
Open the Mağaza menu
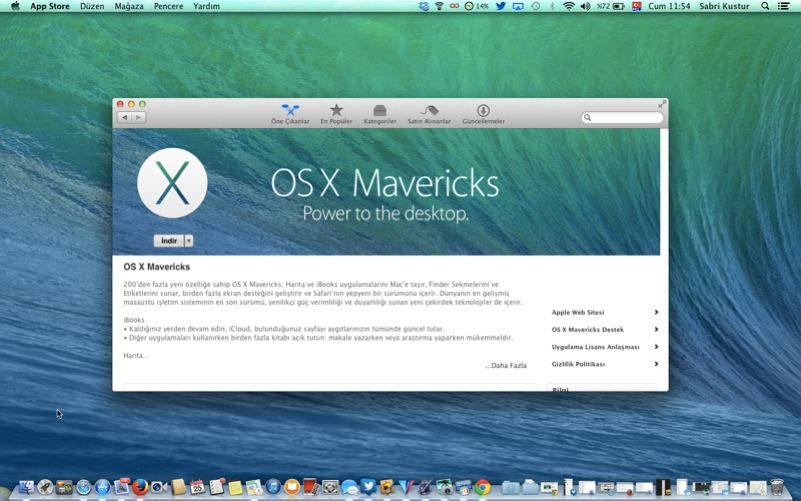pyautogui.click(x=129, y=6)
